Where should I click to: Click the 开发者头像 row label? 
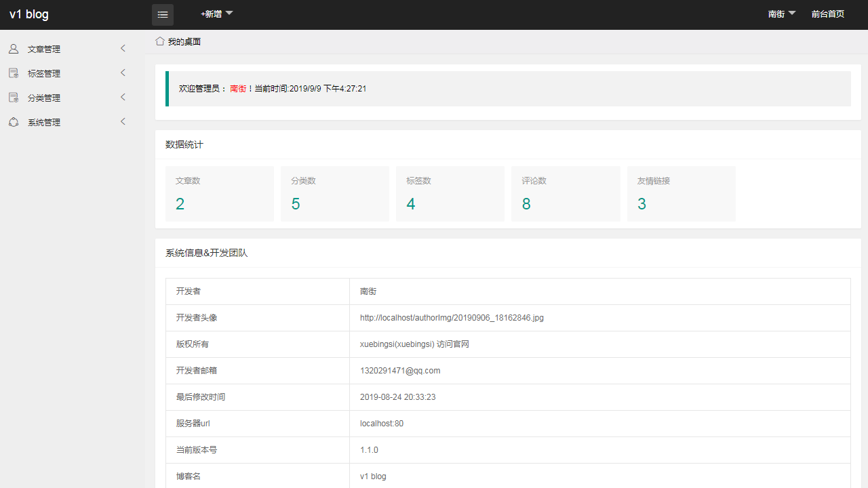tap(197, 318)
